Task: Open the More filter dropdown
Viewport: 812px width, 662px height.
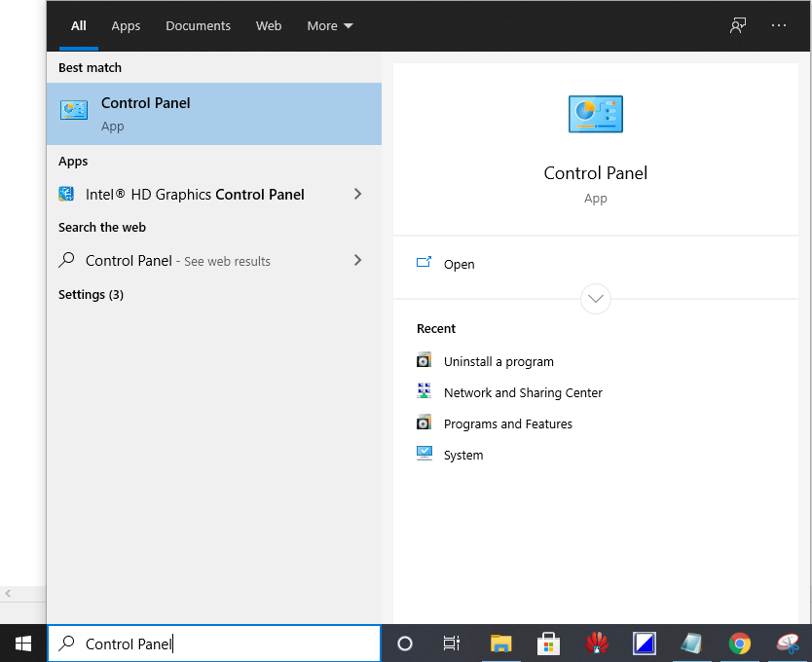Action: tap(330, 26)
